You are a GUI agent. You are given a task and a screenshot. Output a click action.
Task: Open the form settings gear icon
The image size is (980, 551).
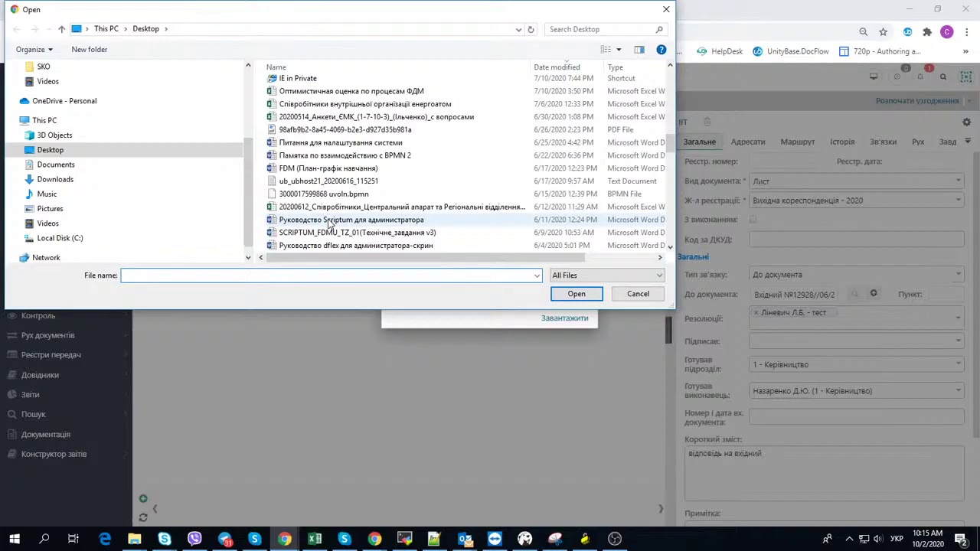click(x=966, y=122)
